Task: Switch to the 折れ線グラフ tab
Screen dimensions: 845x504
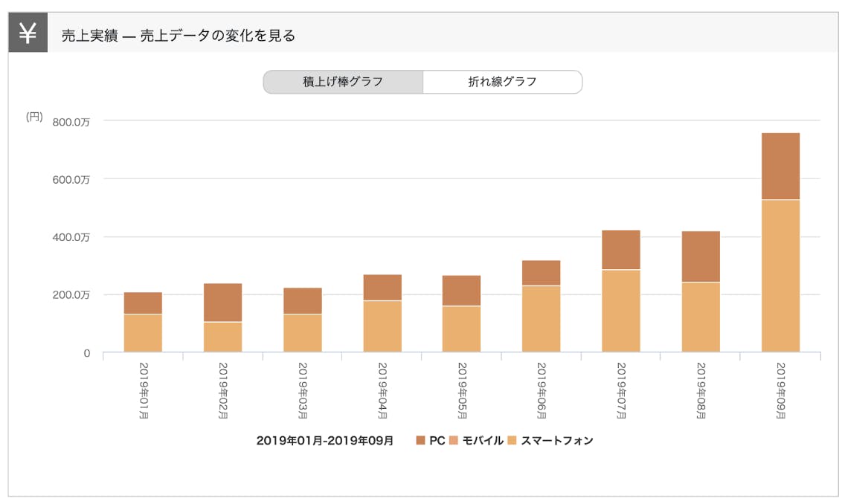Action: tap(502, 82)
